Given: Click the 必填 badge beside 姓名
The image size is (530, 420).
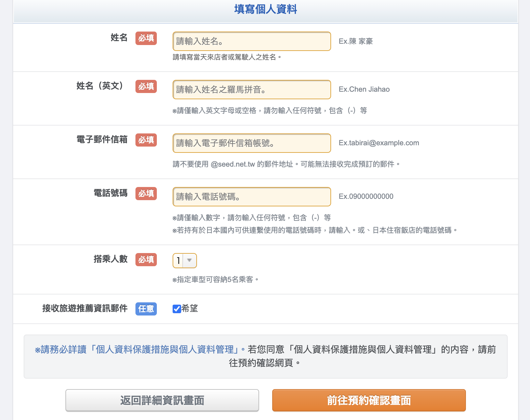Looking at the screenshot, I should click(x=146, y=38).
